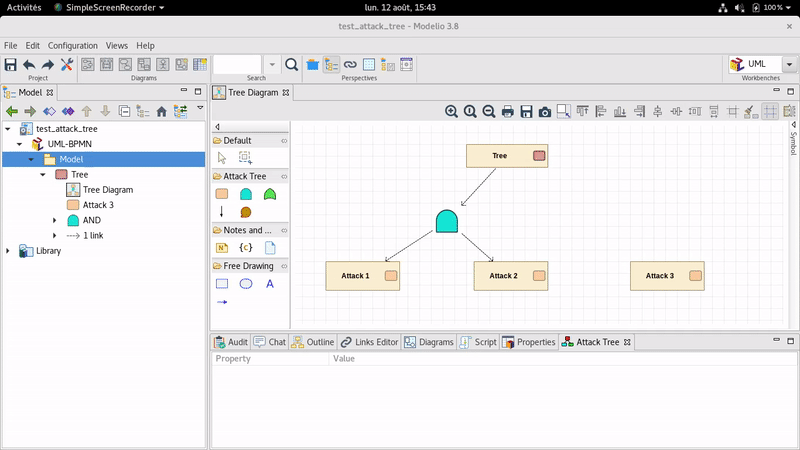This screenshot has height=450, width=800.
Task: Expand the AND node in tree
Action: point(55,220)
